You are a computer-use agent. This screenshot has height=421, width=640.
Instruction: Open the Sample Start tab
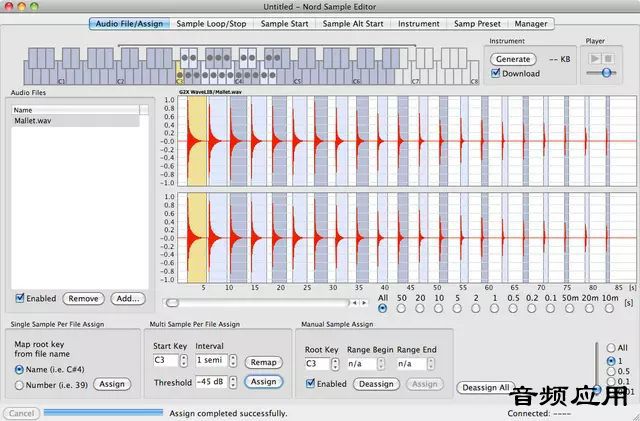click(284, 24)
